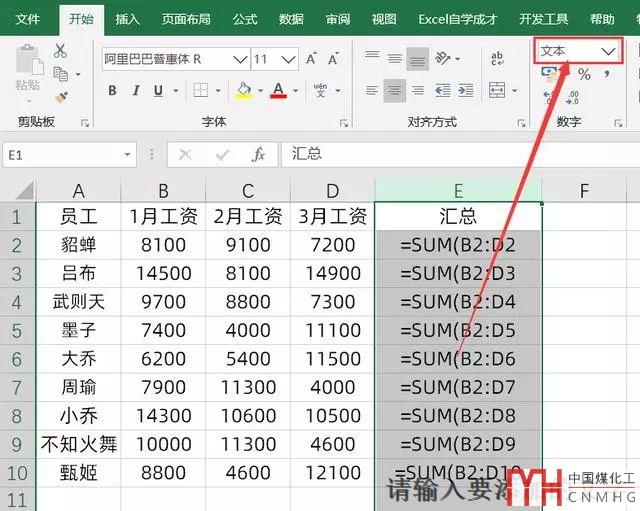The width and height of the screenshot is (640, 511).
Task: Select column E header
Action: click(458, 190)
